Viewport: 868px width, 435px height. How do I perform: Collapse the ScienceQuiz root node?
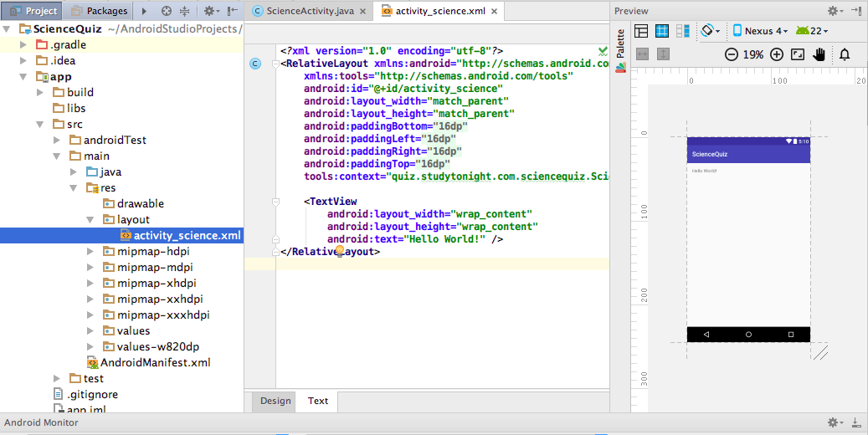pyautogui.click(x=7, y=28)
